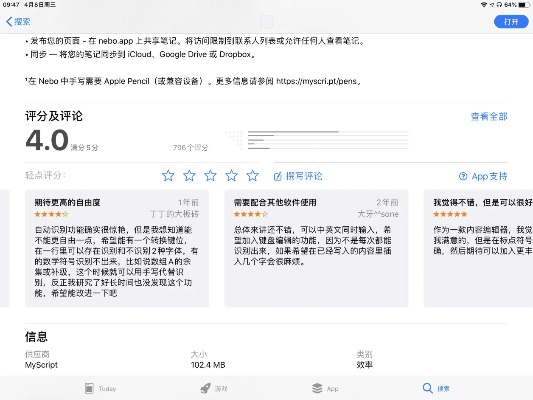The height and width of the screenshot is (400, 533).
Task: Click star rating of 期待更高的自由度 review
Action: point(51,214)
